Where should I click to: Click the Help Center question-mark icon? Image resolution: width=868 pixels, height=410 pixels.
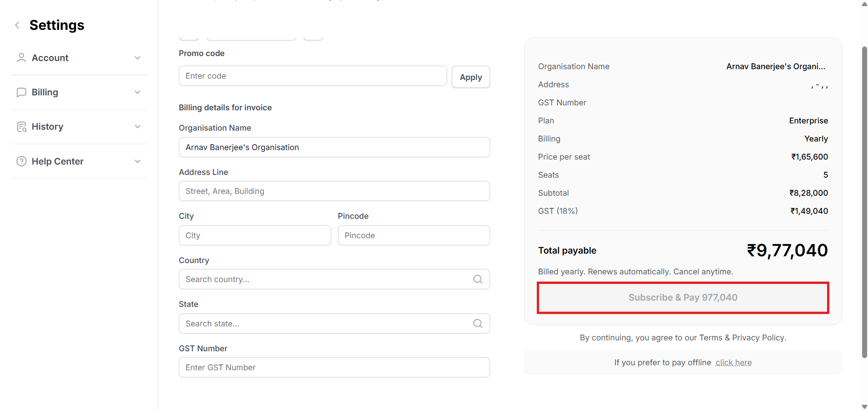[21, 161]
